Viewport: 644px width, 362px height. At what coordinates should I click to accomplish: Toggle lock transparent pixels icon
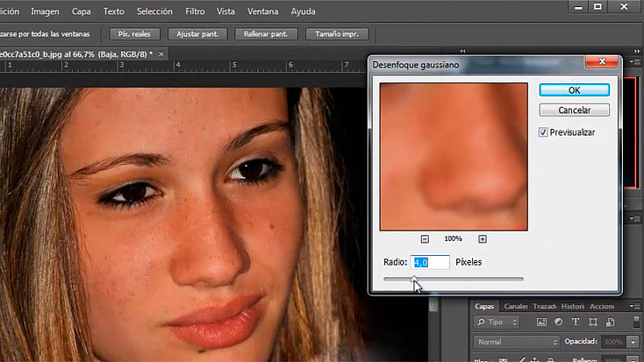pos(504,359)
